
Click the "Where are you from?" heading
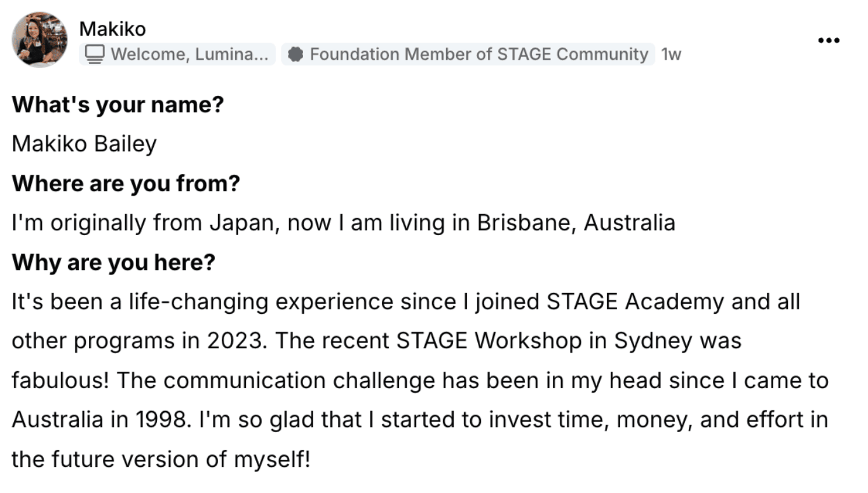click(x=126, y=184)
